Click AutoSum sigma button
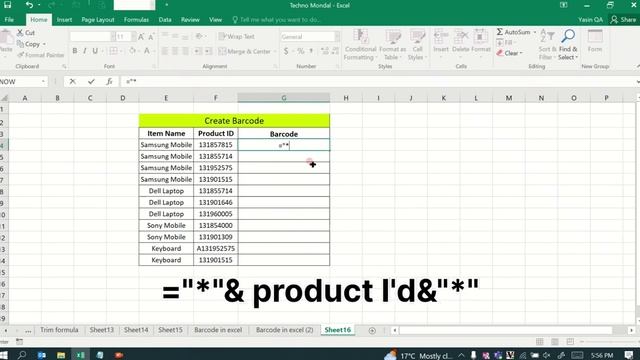Image resolution: width=640 pixels, height=360 pixels. (513, 32)
